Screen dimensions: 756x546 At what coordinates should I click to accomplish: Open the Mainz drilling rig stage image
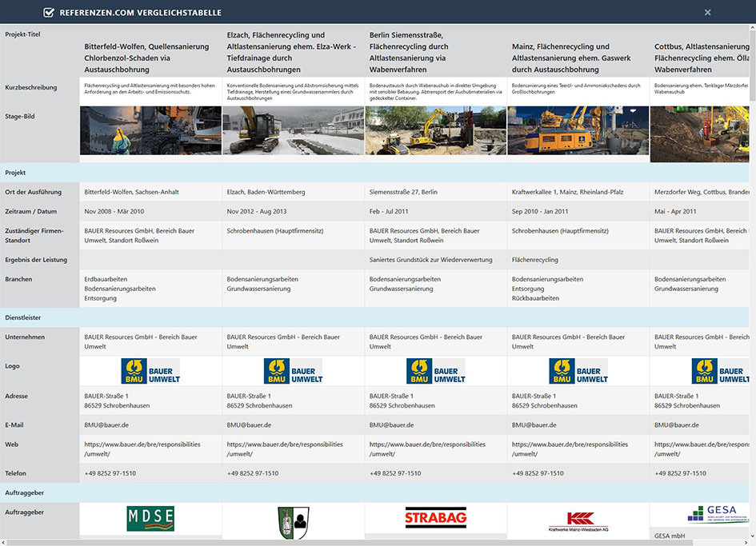tap(578, 130)
